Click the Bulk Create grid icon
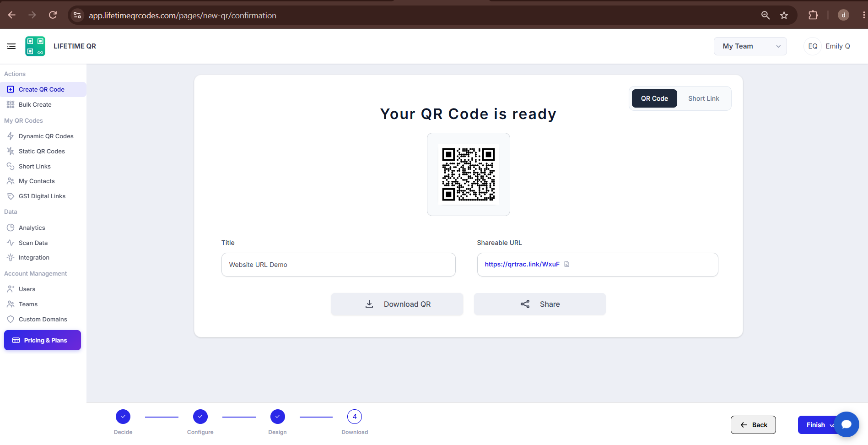Screen dimensions: 868x445 pyautogui.click(x=11, y=104)
